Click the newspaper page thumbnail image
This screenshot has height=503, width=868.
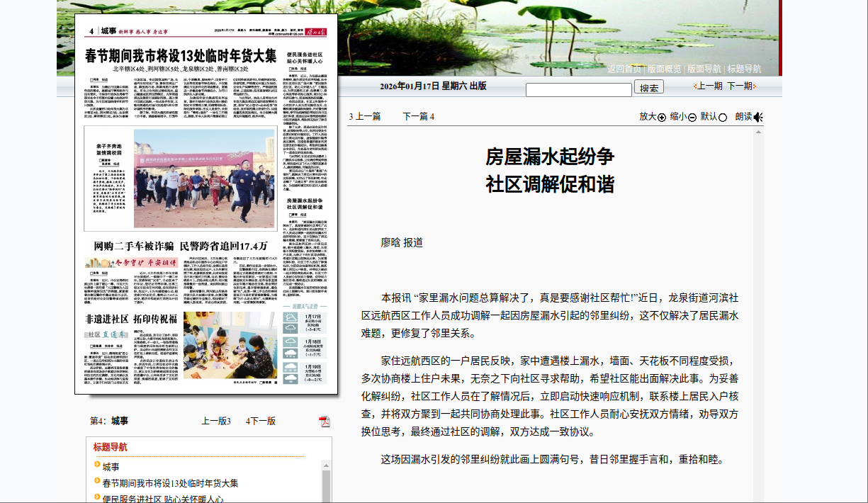tap(206, 204)
